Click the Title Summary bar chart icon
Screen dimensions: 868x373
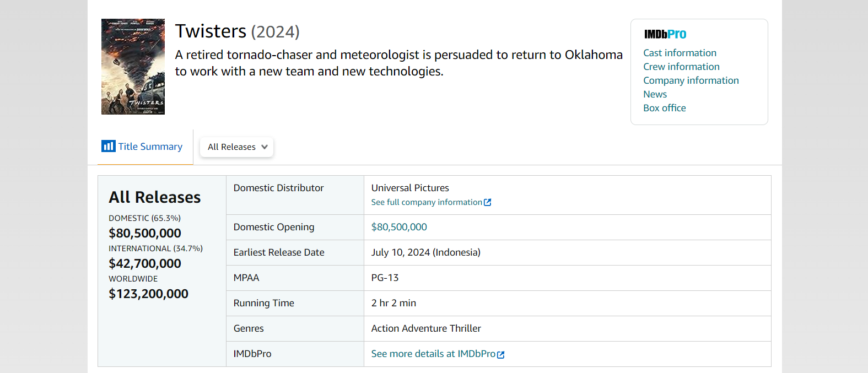pos(108,146)
